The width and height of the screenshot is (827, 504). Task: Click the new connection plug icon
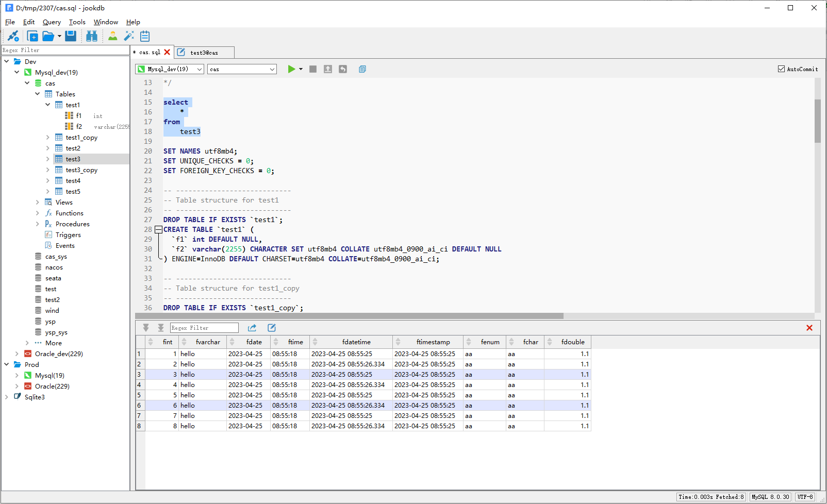(x=13, y=36)
